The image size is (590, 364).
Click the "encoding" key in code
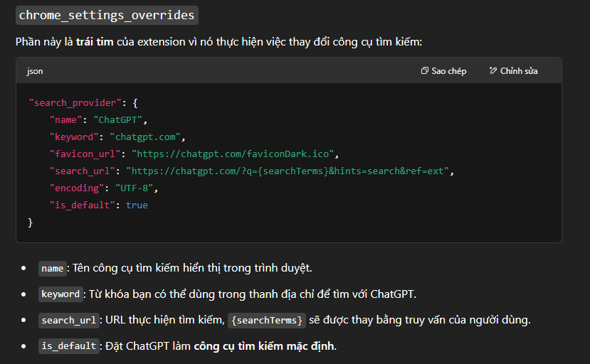[x=77, y=188]
